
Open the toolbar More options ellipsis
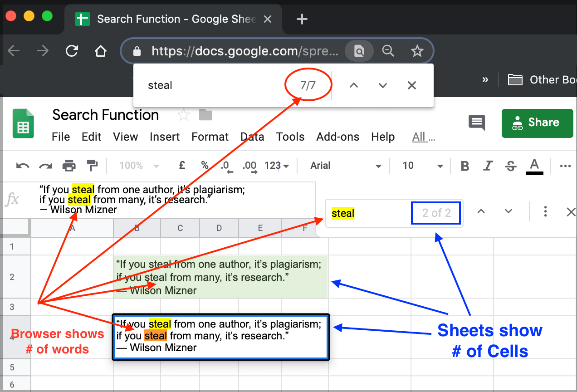point(565,166)
